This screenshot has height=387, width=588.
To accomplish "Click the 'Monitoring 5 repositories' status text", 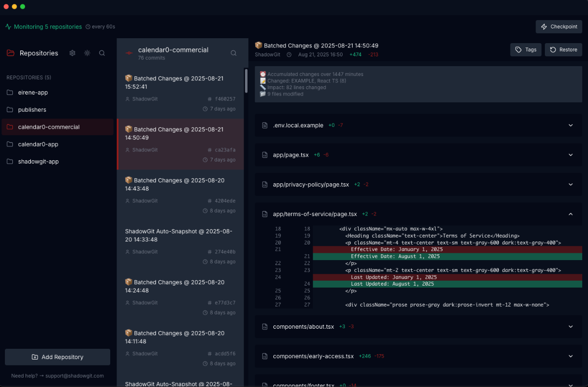I will [48, 27].
